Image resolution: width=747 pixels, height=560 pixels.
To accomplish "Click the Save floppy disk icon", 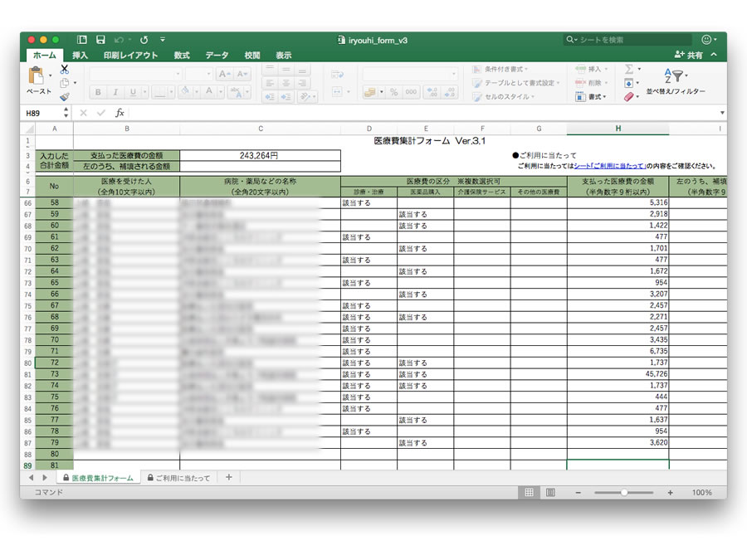I will [x=100, y=40].
